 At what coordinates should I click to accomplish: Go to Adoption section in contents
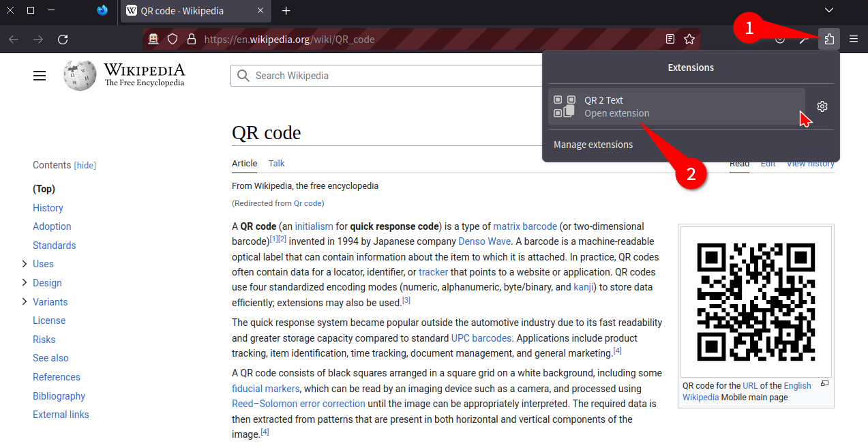click(x=52, y=226)
